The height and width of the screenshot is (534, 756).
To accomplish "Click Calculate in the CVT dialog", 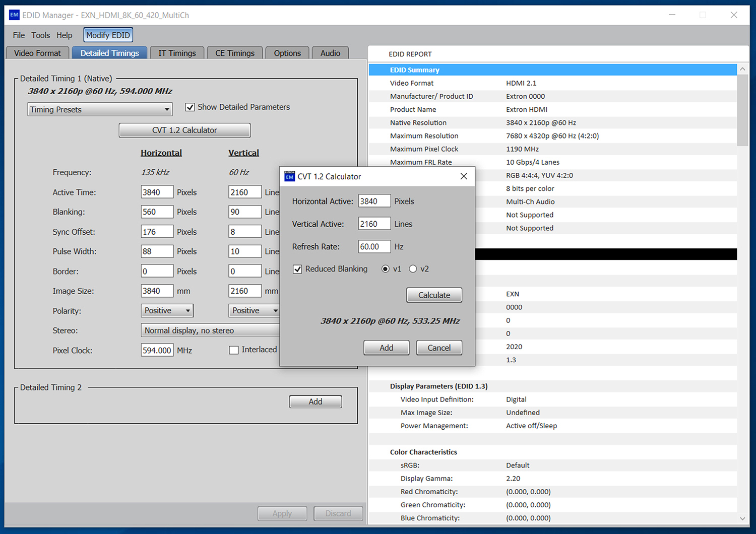I will point(434,295).
